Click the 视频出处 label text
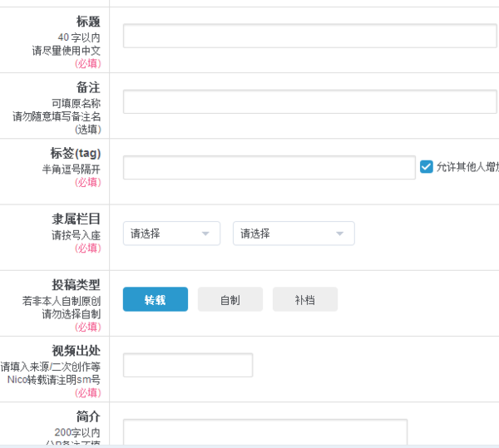 (x=77, y=351)
